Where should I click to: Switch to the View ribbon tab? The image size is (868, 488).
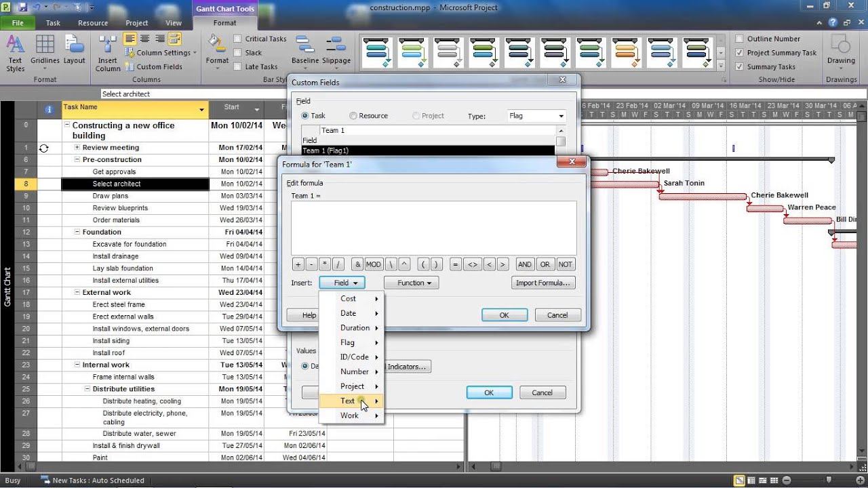point(174,23)
